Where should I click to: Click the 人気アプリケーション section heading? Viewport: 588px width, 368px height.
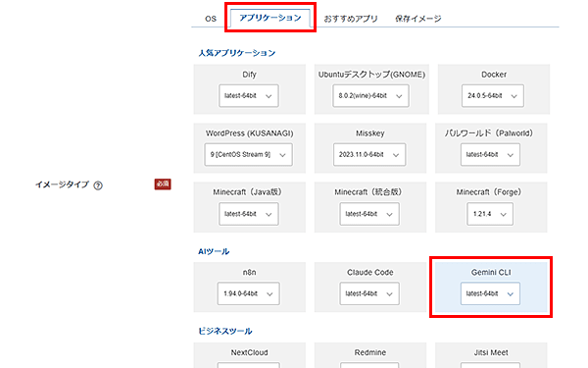pos(236,53)
